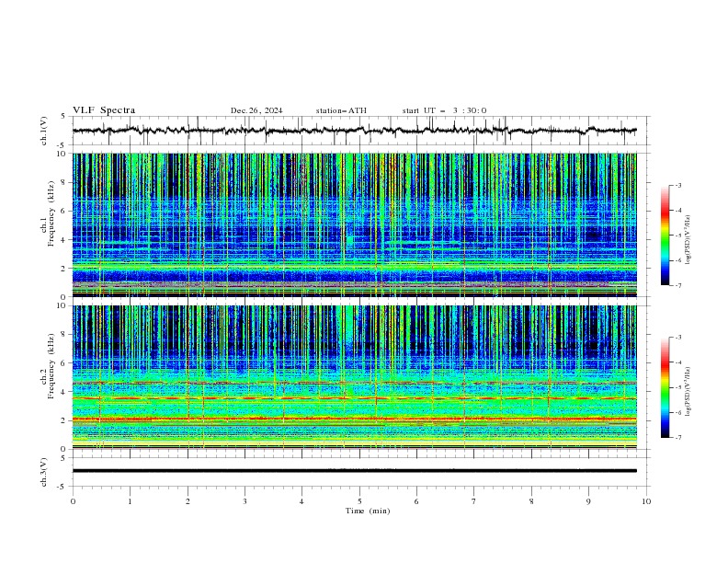Image resolution: width=728 pixels, height=563 pixels.
Task: Click the upper color bar "-3" tick label
Action: (677, 185)
